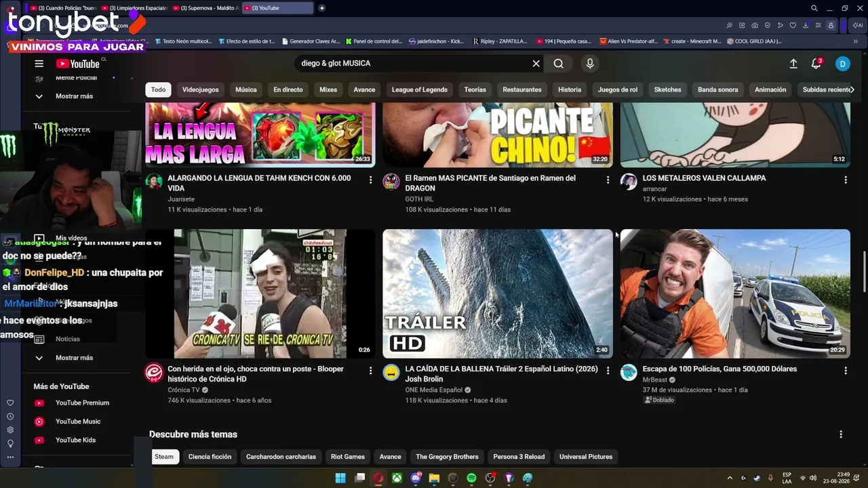
Task: Open a new browser tab with plus
Action: click(321, 8)
